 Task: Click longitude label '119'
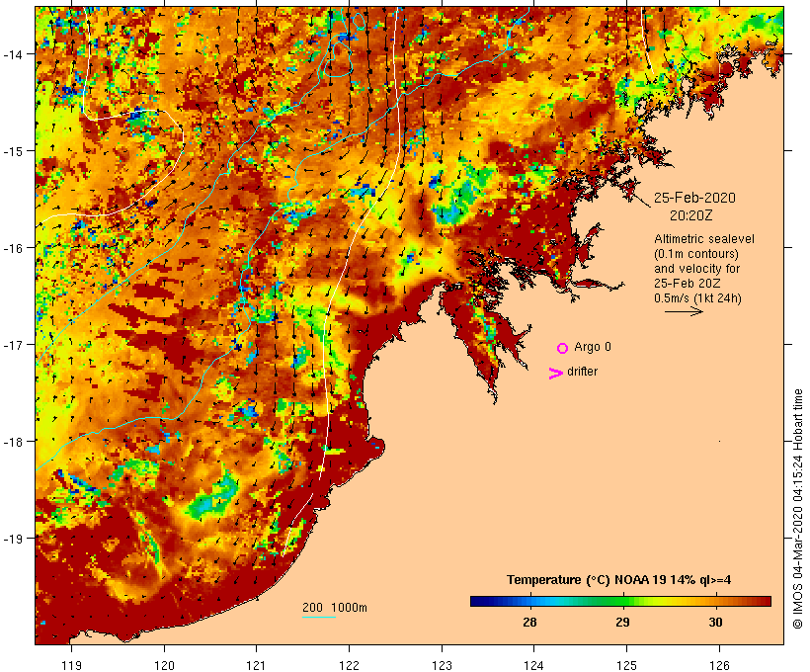pos(71,665)
